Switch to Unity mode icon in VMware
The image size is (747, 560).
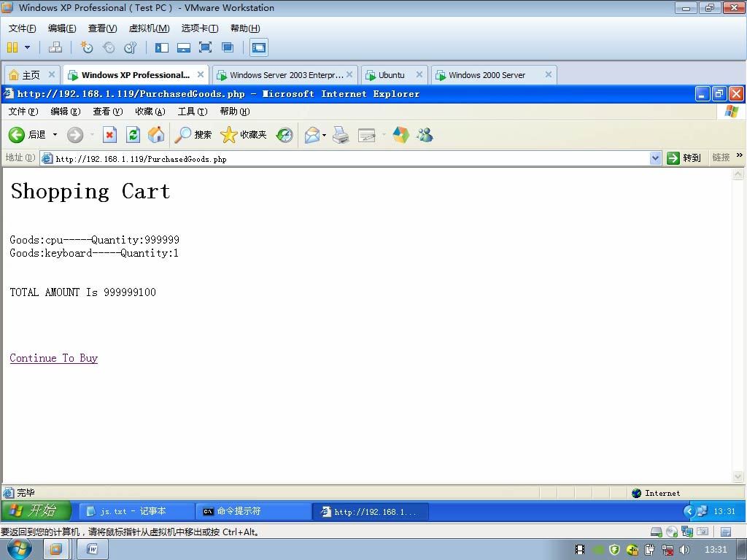click(228, 47)
